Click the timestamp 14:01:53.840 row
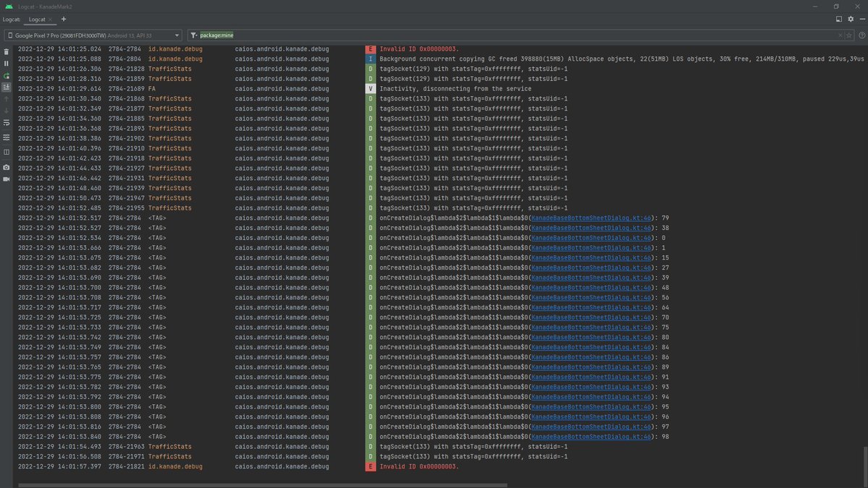The width and height of the screenshot is (868, 488). (60, 437)
